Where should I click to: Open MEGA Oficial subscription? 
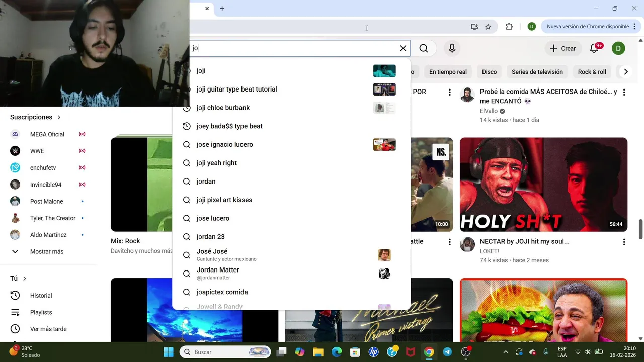point(48,134)
